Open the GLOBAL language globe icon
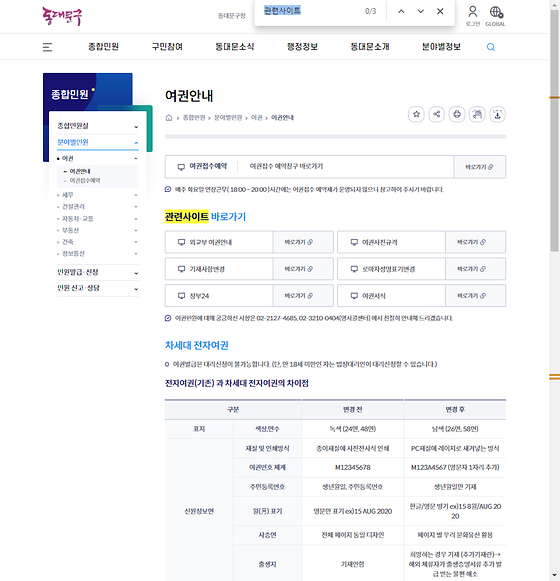This screenshot has height=581, width=560. click(x=496, y=16)
